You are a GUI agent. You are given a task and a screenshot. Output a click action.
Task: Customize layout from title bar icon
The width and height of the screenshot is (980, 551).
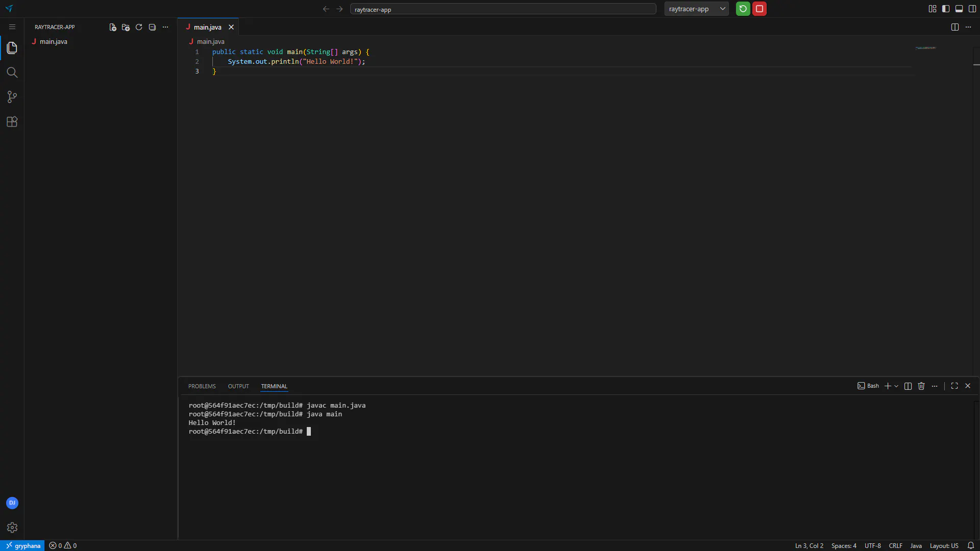pyautogui.click(x=933, y=9)
